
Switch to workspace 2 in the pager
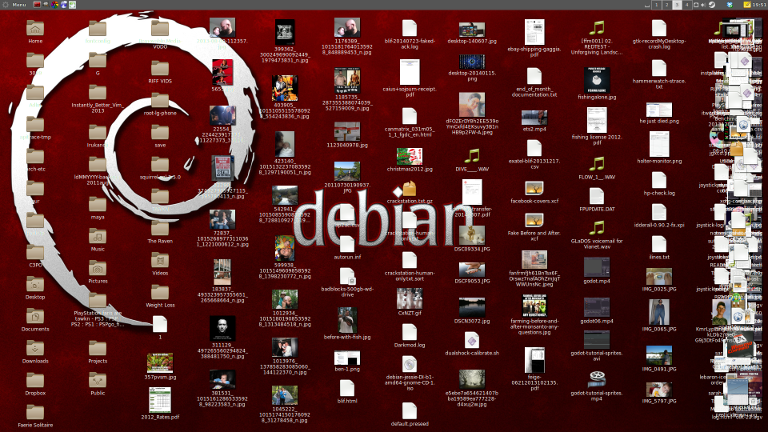pos(667,4)
